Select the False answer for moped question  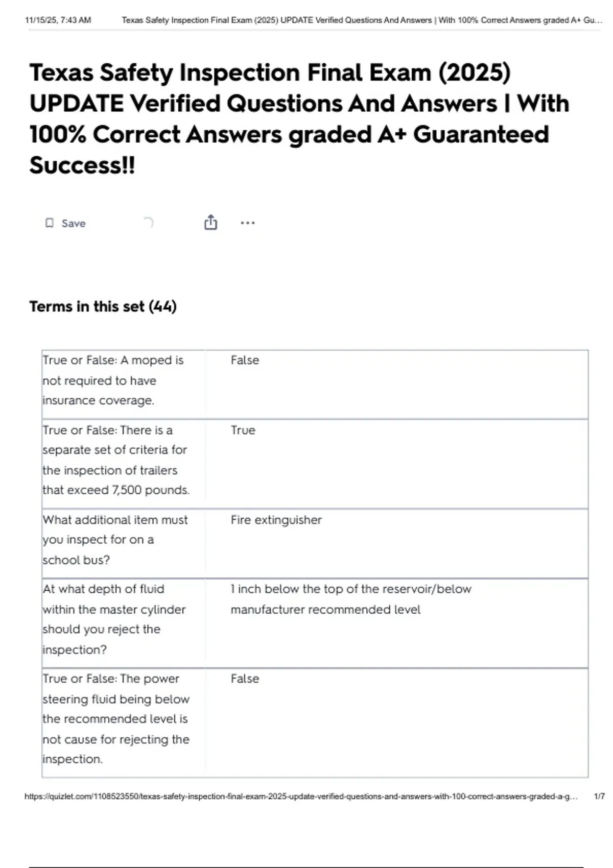pyautogui.click(x=245, y=360)
